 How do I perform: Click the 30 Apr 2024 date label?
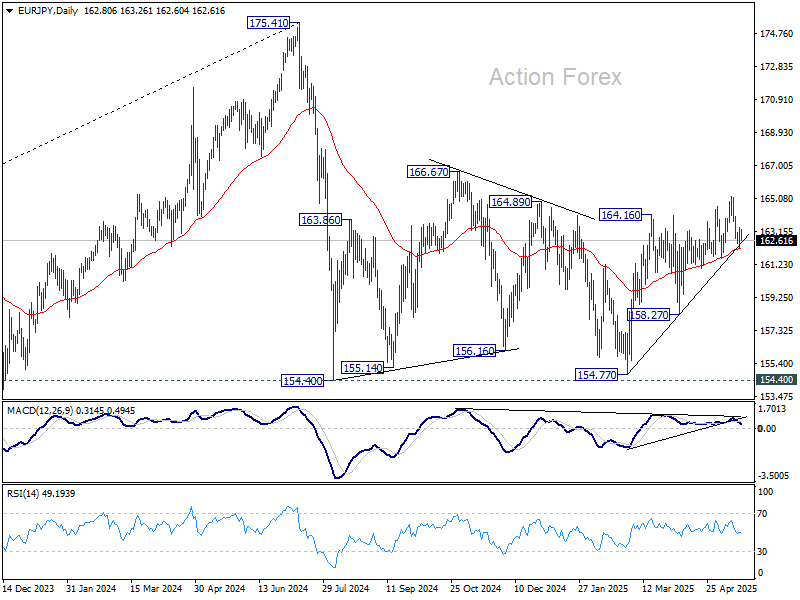coord(219,589)
